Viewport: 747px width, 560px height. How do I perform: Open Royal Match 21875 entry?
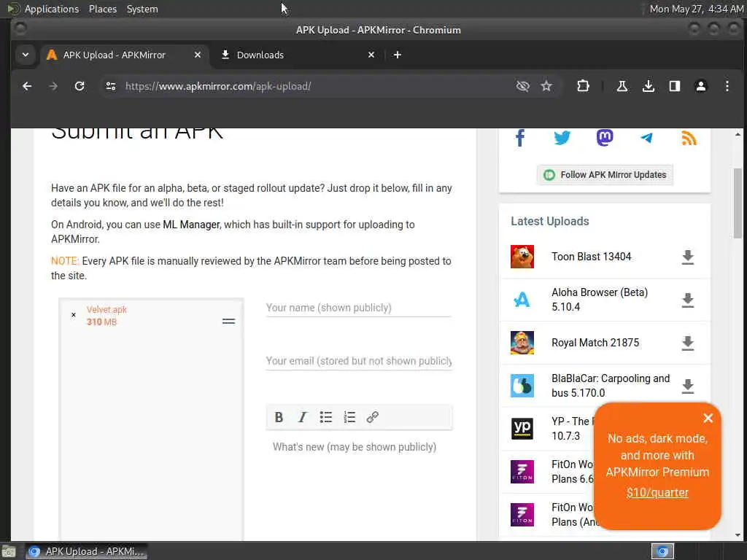[595, 343]
